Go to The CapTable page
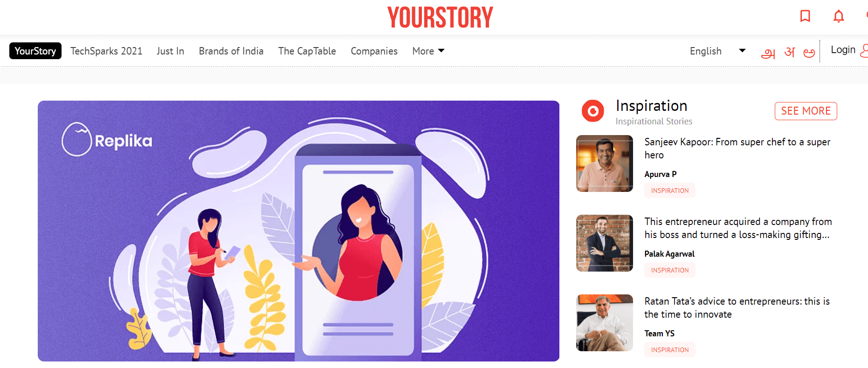Screen dimensions: 868x368 coord(307,51)
